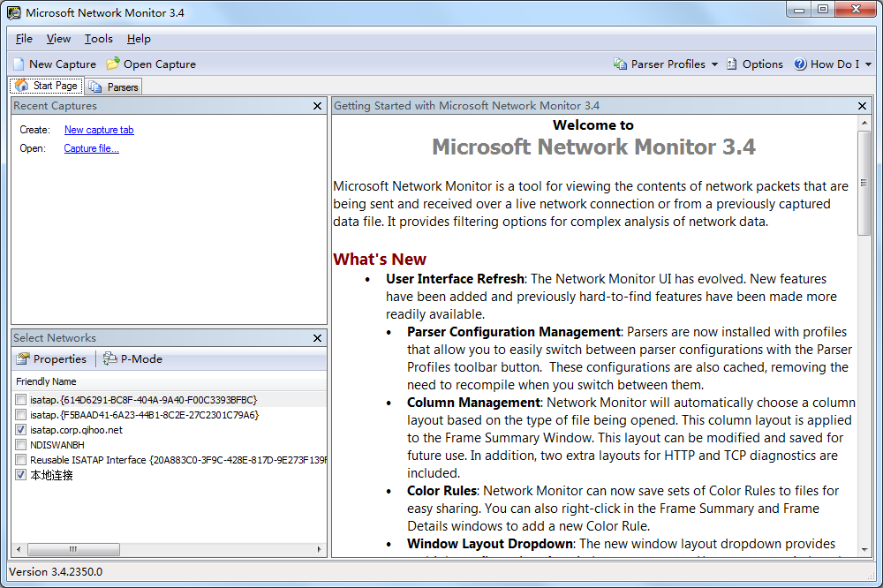Click the New Capture toolbar icon
Image resolution: width=883 pixels, height=588 pixels.
coord(19,64)
